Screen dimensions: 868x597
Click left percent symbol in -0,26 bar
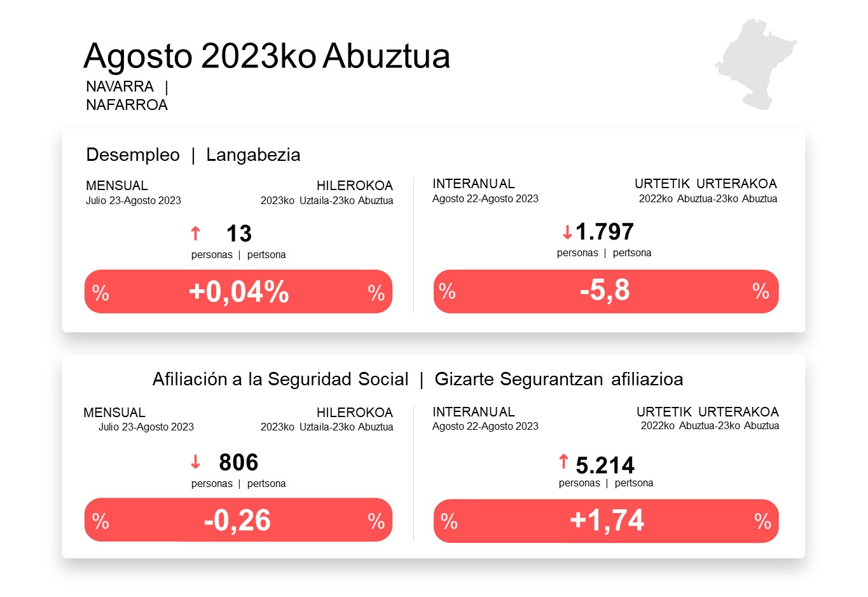(x=100, y=521)
